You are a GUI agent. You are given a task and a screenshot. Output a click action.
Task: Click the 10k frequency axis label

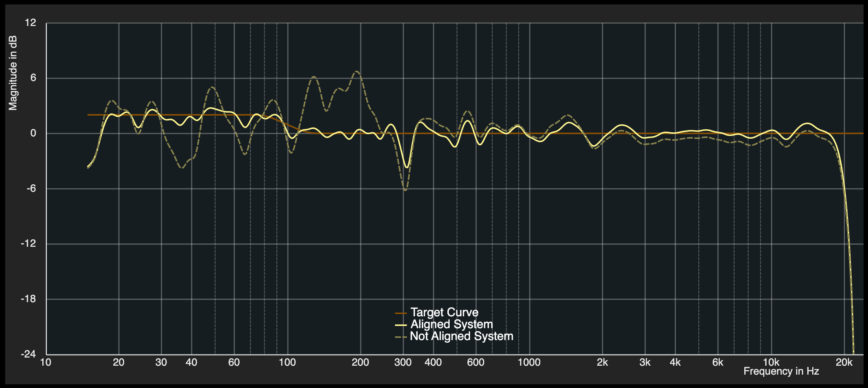pyautogui.click(x=771, y=363)
